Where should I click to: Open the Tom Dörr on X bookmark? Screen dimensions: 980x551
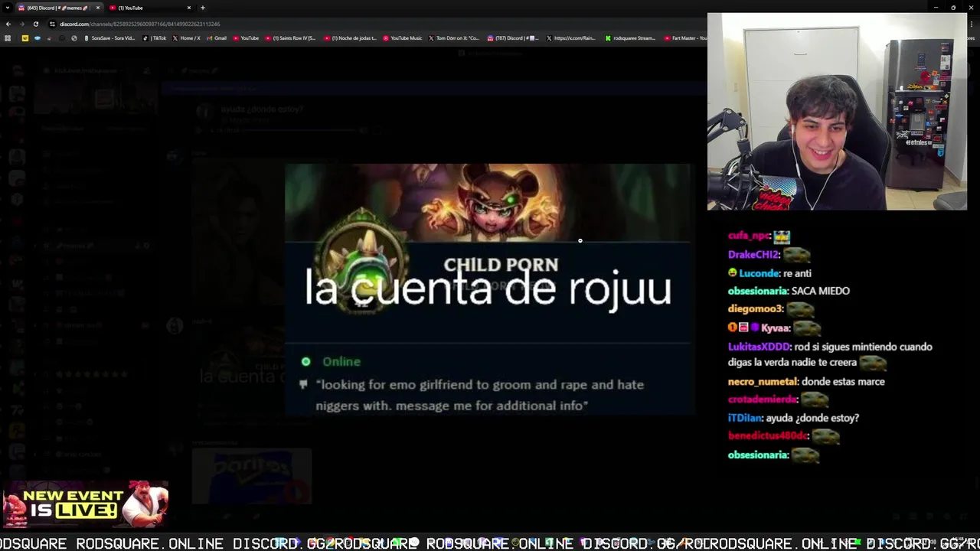pyautogui.click(x=454, y=38)
